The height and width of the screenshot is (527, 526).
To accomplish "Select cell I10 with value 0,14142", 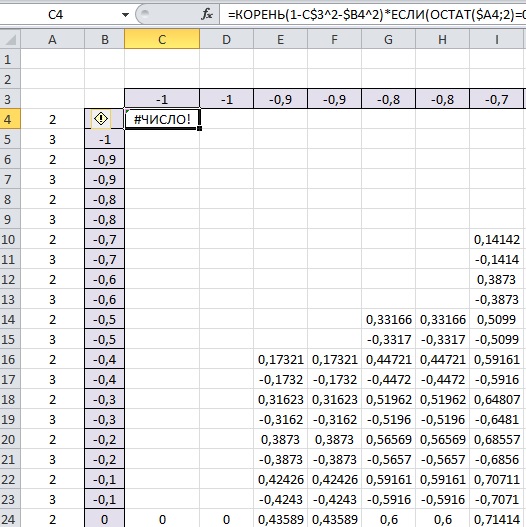I will (x=497, y=239).
